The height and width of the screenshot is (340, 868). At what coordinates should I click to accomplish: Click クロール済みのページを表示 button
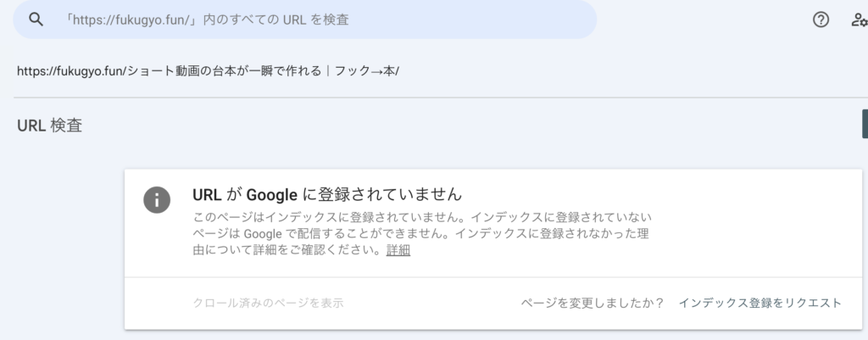tap(269, 303)
